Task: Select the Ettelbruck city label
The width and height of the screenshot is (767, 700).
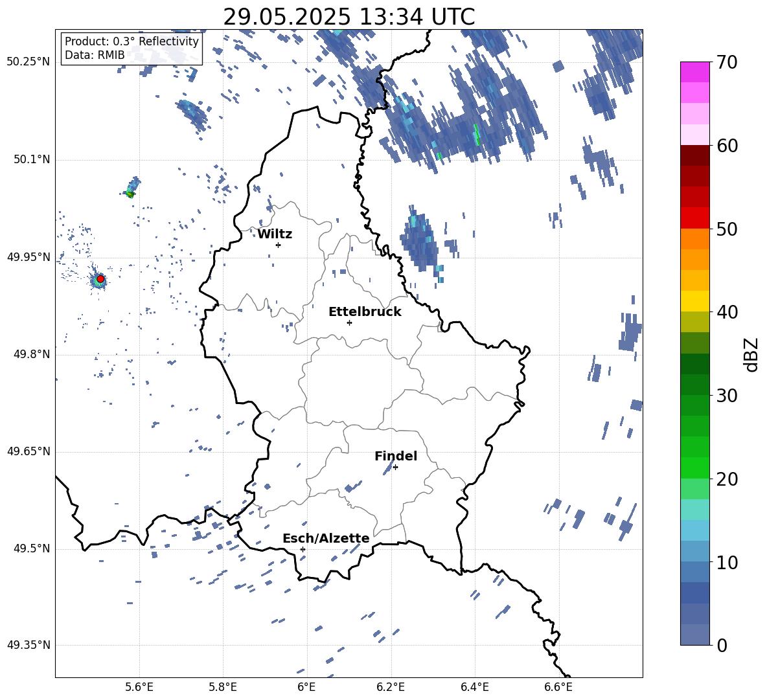Action: (x=365, y=312)
